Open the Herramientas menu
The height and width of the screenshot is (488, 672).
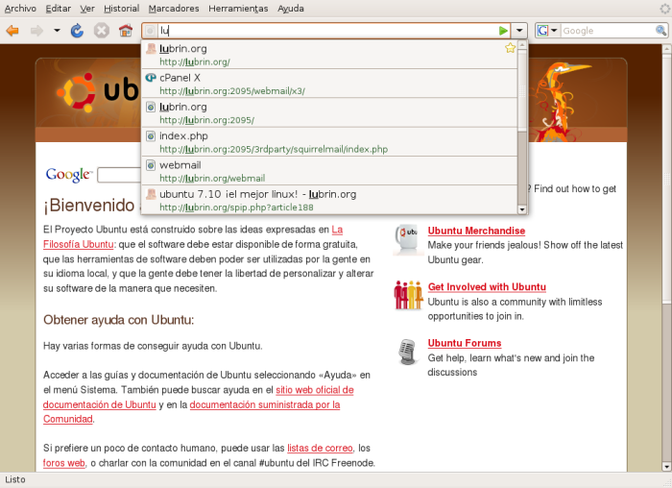[238, 8]
